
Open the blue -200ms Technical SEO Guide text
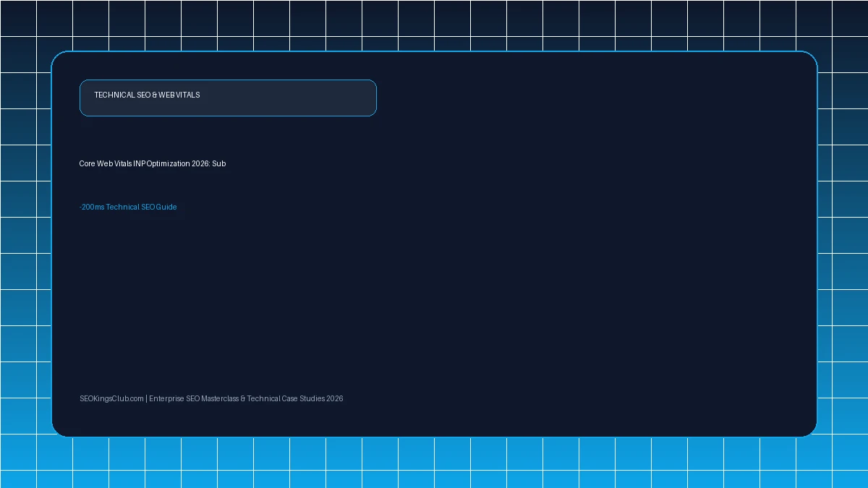(128, 207)
